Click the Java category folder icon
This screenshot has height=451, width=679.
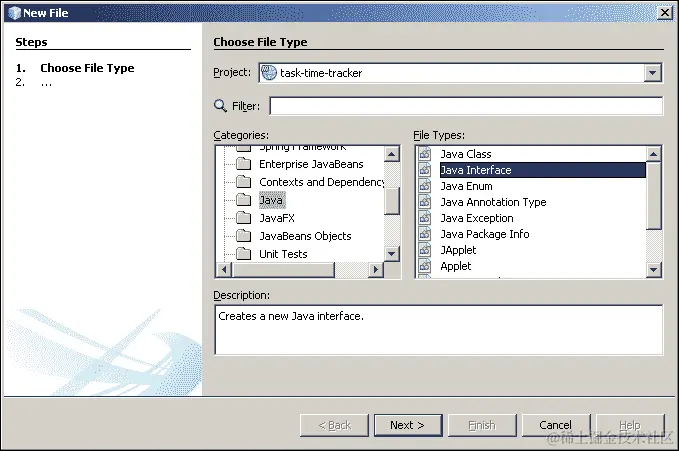[244, 200]
